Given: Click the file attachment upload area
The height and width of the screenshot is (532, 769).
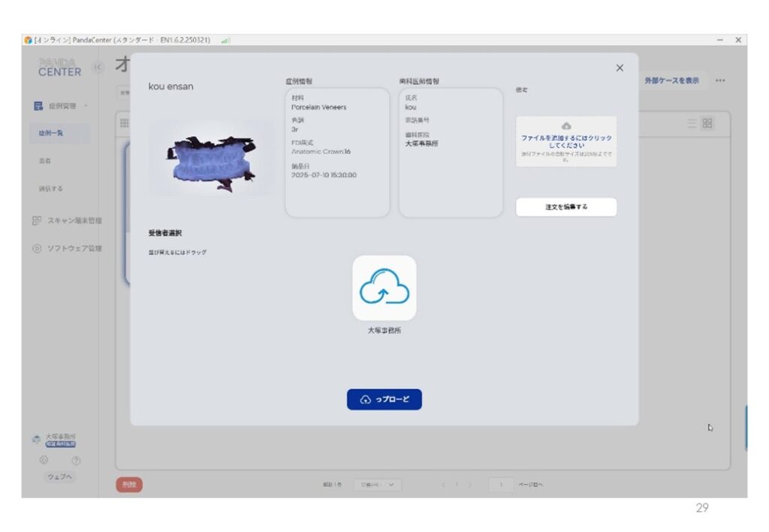Looking at the screenshot, I should (565, 141).
